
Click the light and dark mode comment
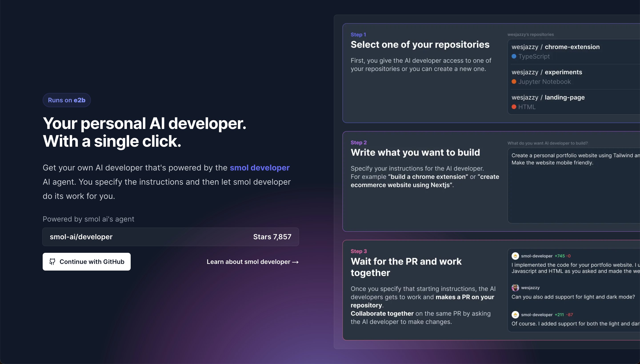coord(573,297)
